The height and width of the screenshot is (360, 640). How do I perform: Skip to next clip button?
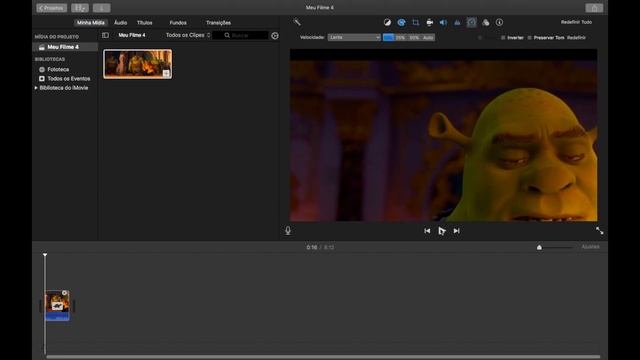tap(456, 231)
